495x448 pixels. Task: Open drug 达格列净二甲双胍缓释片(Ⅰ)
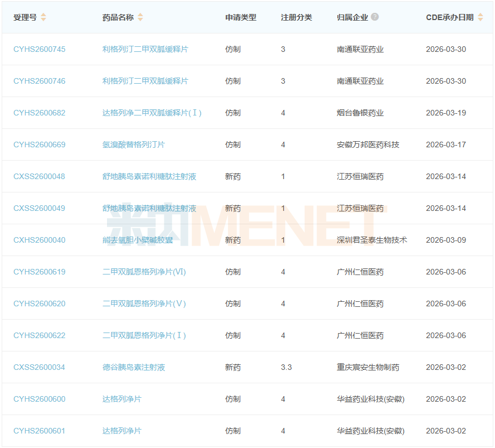click(152, 113)
